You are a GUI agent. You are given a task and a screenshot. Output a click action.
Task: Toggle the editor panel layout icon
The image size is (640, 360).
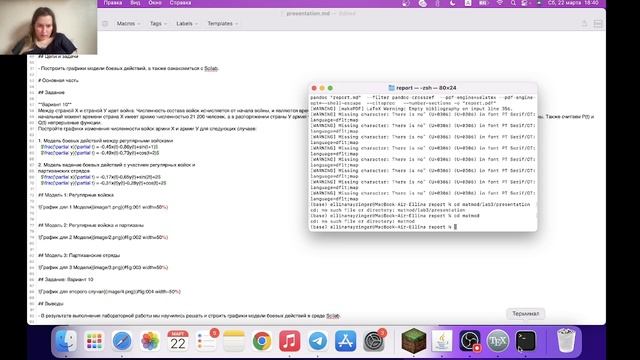click(598, 24)
